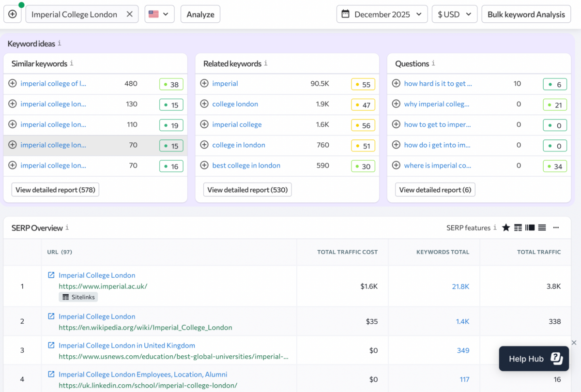Sort by TOTAL TRAFFIC COST column header

(x=347, y=252)
